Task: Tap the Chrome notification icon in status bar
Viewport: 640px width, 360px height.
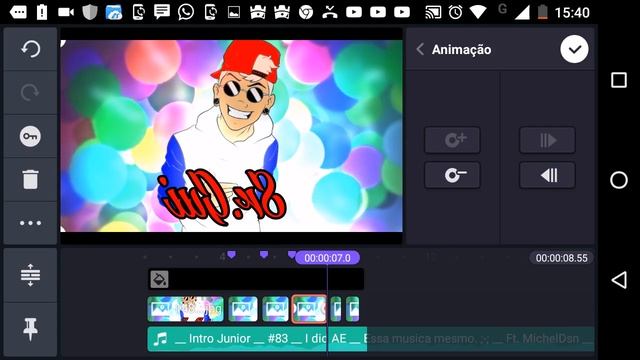Action: pyautogui.click(x=306, y=13)
